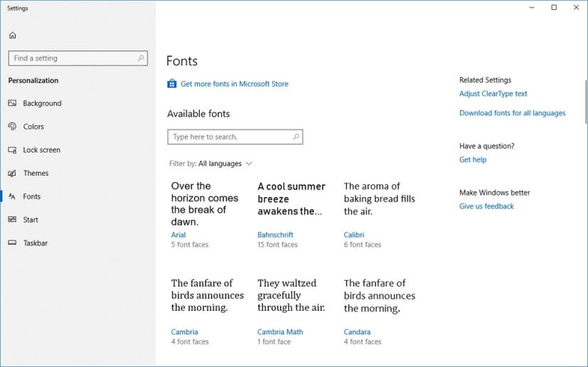Switch to Themes settings
The height and width of the screenshot is (367, 588).
[36, 173]
